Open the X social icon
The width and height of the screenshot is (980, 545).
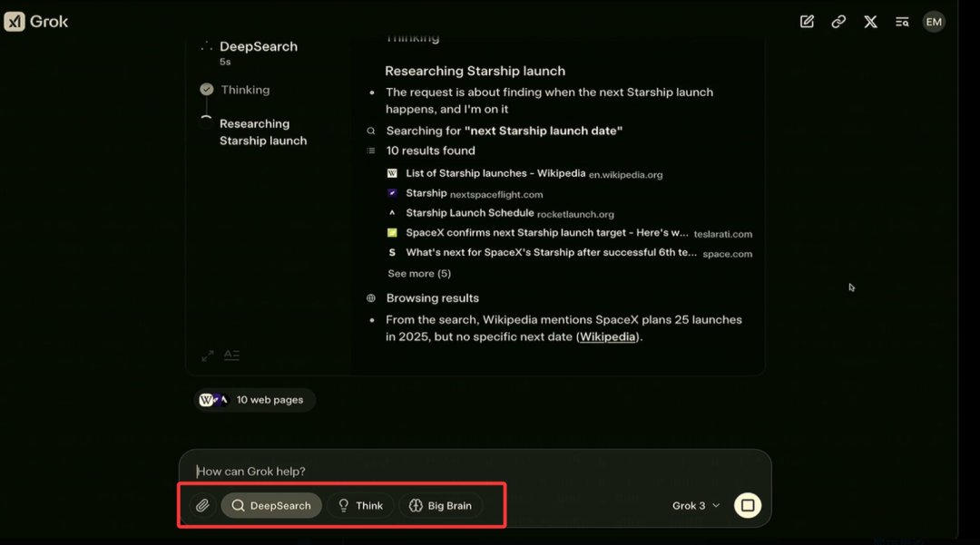[x=870, y=22]
